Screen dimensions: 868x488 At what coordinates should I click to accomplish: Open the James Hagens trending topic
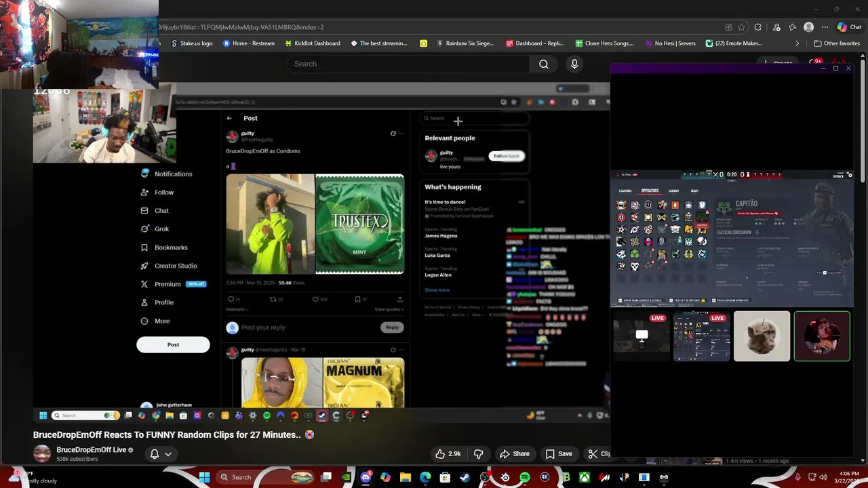click(x=441, y=236)
